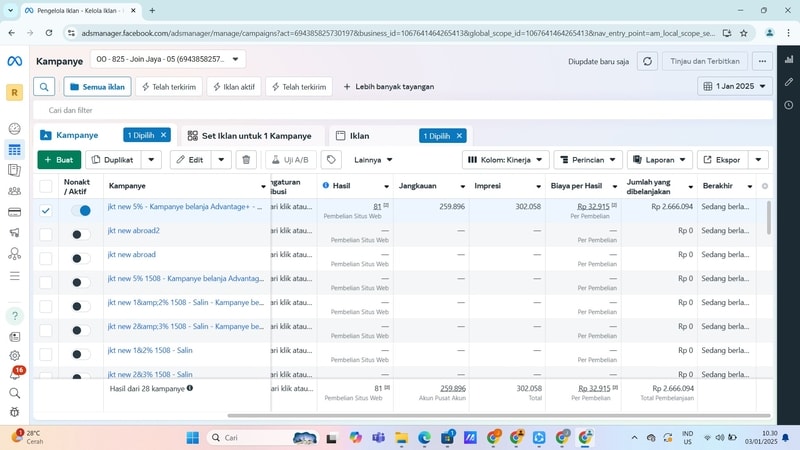Viewport: 800px width, 450px height.
Task: Open the ad account selector dropdown
Action: click(x=168, y=59)
